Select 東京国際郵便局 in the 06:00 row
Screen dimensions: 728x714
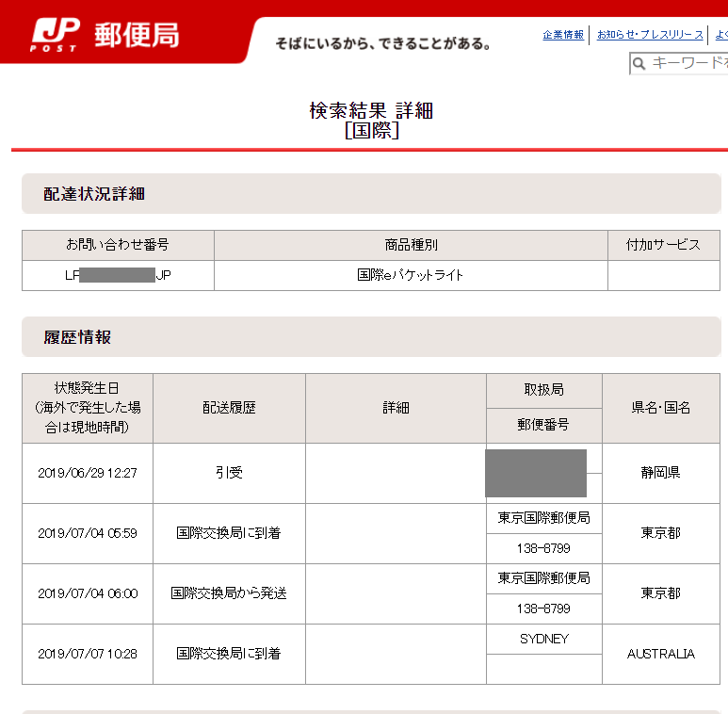tap(544, 578)
